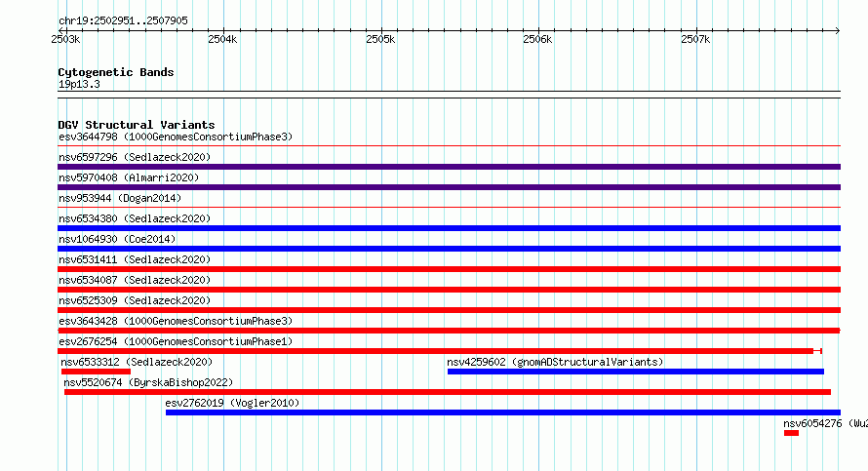Open variant label nsv4259602 (gnomADStructuralVariants)

pos(555,362)
